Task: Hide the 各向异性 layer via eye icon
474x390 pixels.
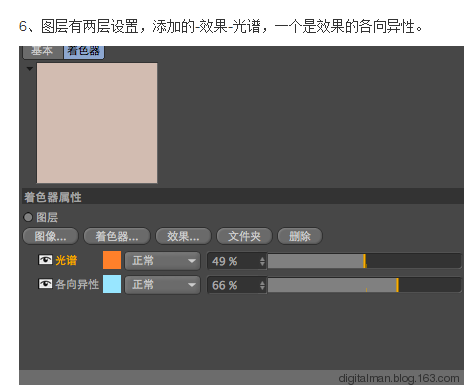Action: [x=45, y=284]
